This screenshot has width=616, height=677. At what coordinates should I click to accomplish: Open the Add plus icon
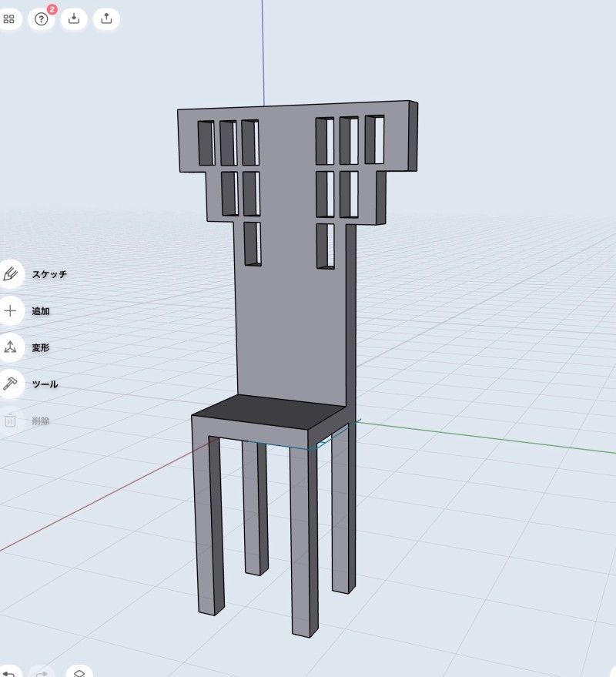tap(10, 310)
